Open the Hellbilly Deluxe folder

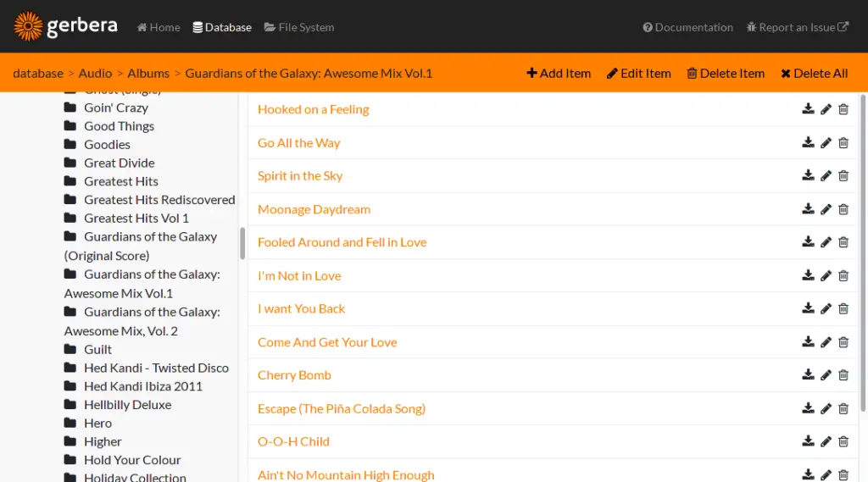[118, 405]
